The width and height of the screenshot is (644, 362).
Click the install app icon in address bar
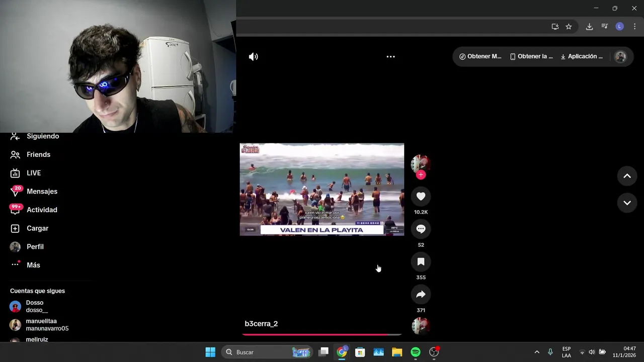click(555, 27)
